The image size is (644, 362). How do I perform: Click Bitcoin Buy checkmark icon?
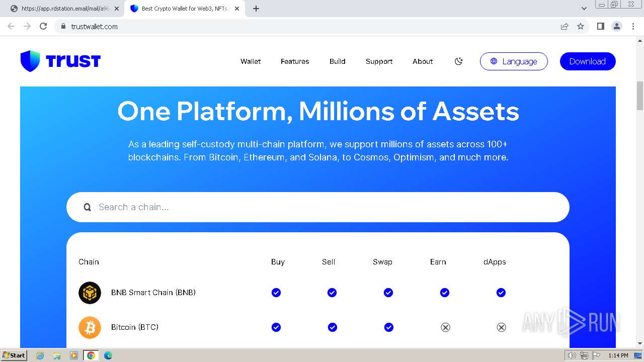pos(276,327)
